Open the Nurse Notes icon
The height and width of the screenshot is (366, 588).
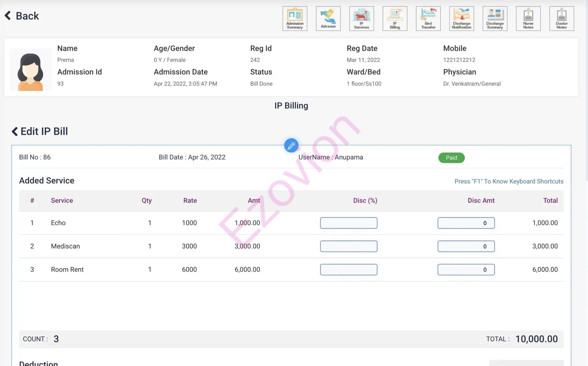click(x=528, y=19)
